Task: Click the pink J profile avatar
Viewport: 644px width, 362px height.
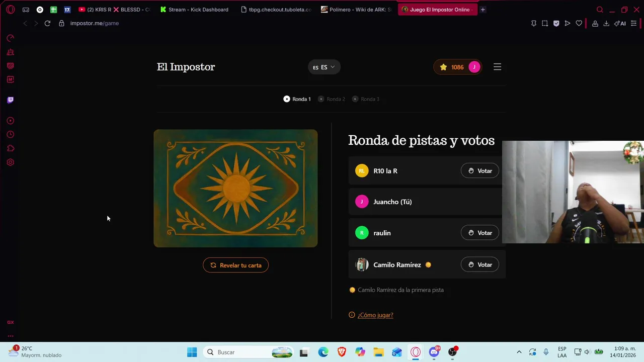Action: pyautogui.click(x=474, y=67)
